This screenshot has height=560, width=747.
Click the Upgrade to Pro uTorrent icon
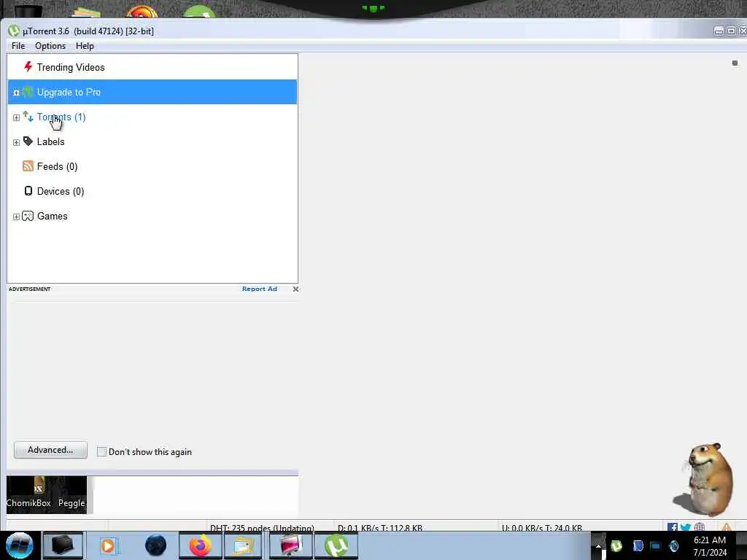tap(28, 92)
